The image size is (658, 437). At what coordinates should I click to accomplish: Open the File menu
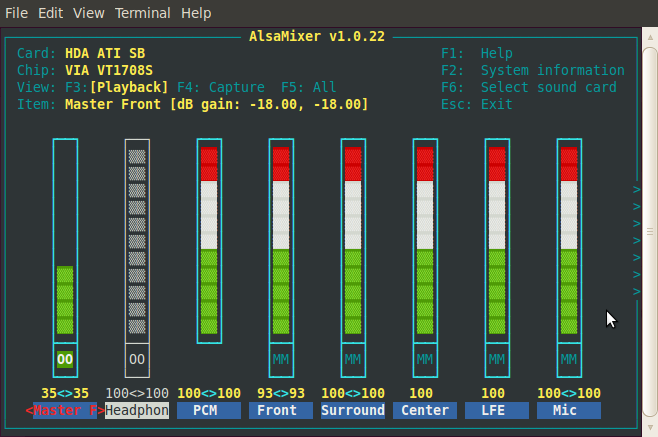point(16,13)
